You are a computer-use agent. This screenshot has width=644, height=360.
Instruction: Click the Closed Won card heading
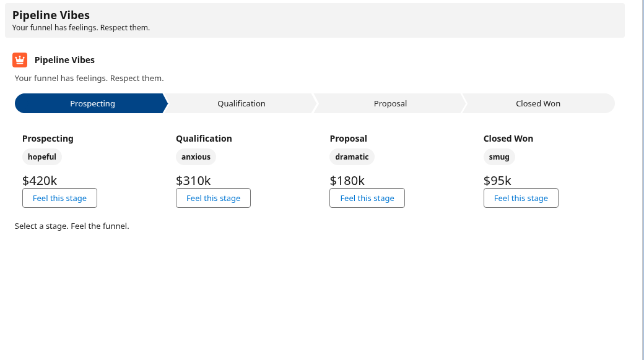coord(508,139)
